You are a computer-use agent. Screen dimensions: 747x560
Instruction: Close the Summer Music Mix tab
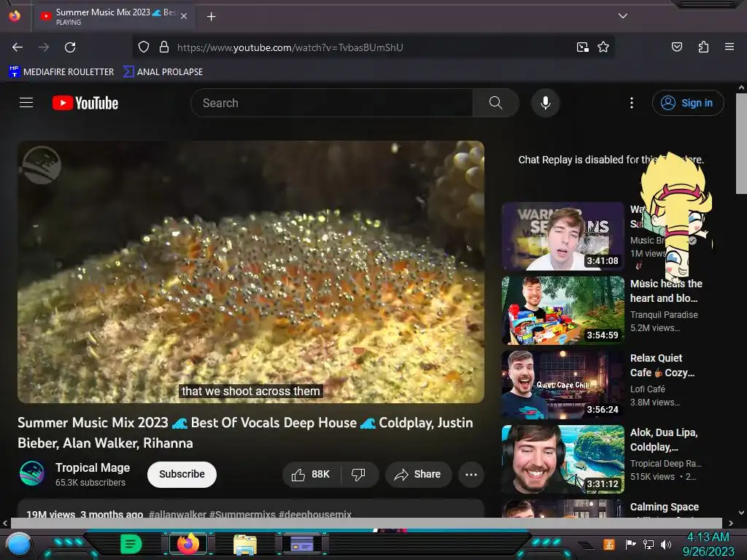tap(184, 16)
